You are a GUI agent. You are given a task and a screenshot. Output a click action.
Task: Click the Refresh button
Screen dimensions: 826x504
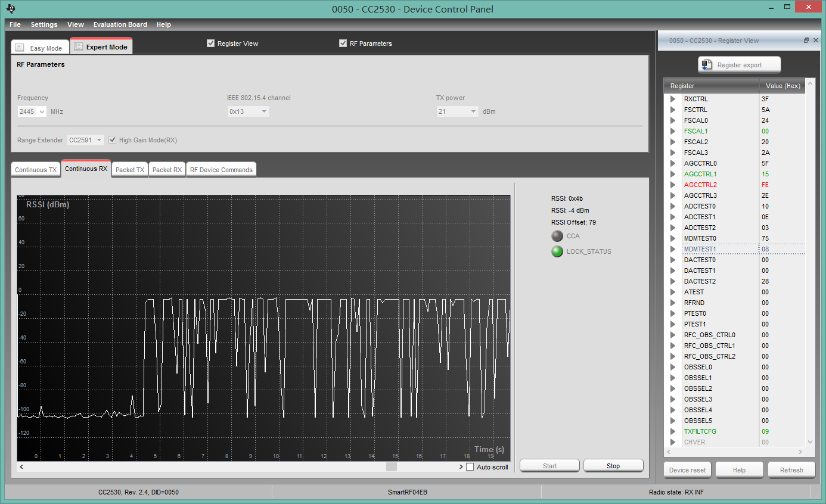pos(791,470)
